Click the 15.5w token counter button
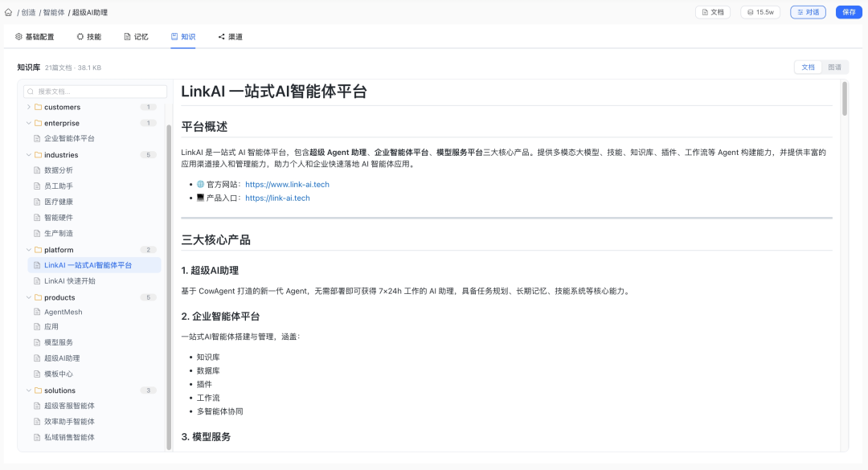Image resolution: width=868 pixels, height=470 pixels. click(x=760, y=12)
